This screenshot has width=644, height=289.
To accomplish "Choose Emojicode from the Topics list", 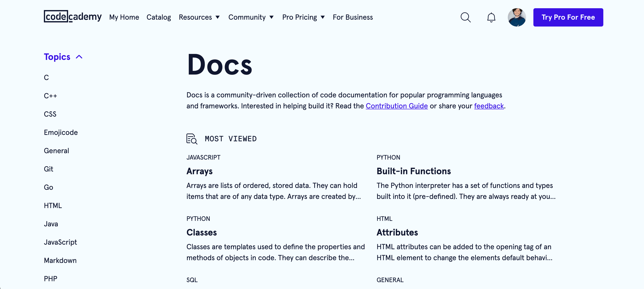I will [61, 132].
